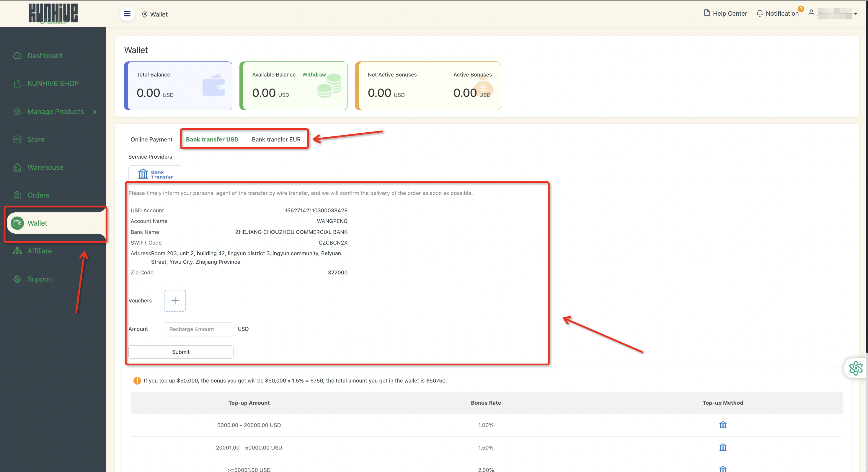Open the Dashboard sidebar item

[45, 56]
